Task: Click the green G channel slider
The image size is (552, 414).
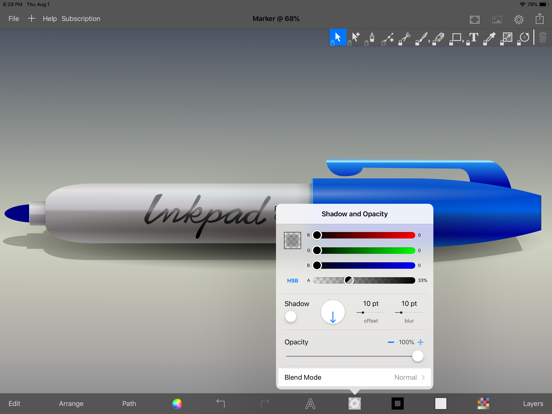Action: pos(364,250)
